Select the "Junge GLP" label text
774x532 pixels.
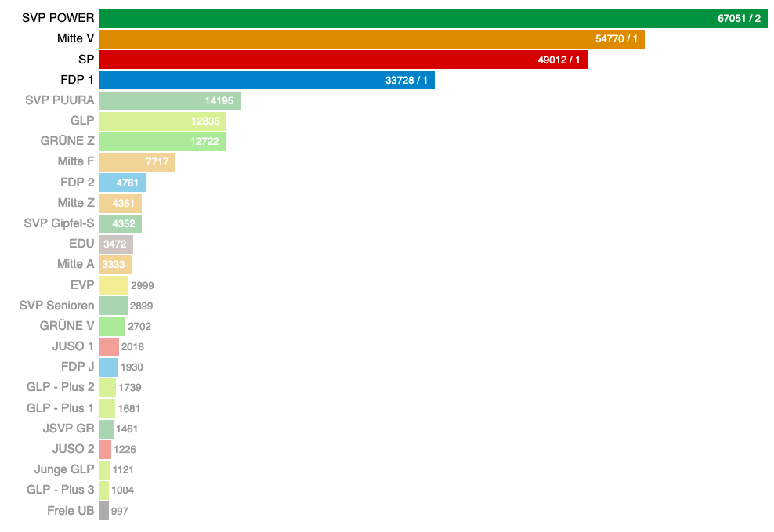pos(64,469)
